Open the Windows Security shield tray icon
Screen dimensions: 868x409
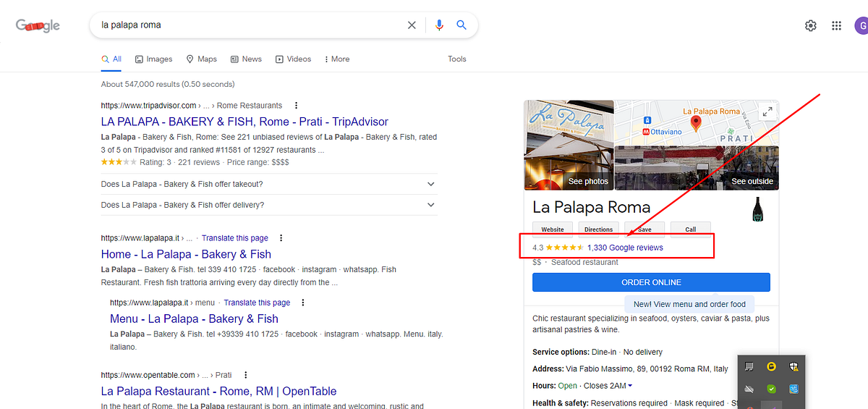(x=793, y=367)
